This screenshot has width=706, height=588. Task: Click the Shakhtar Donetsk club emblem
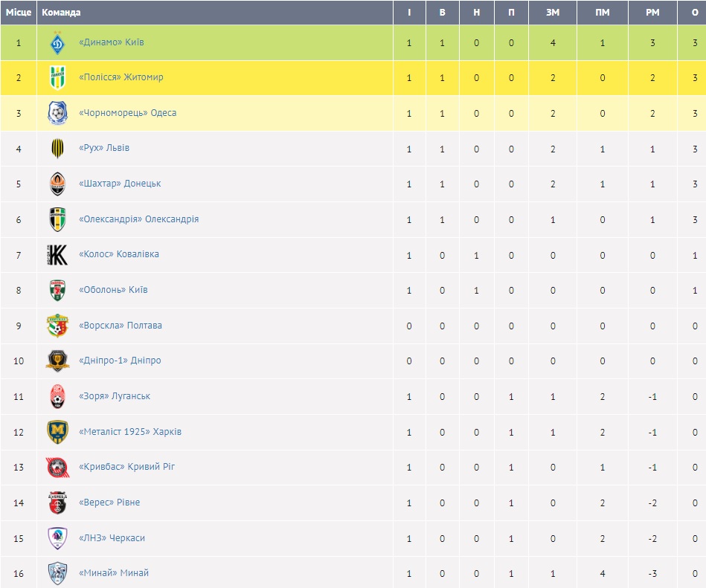58,184
